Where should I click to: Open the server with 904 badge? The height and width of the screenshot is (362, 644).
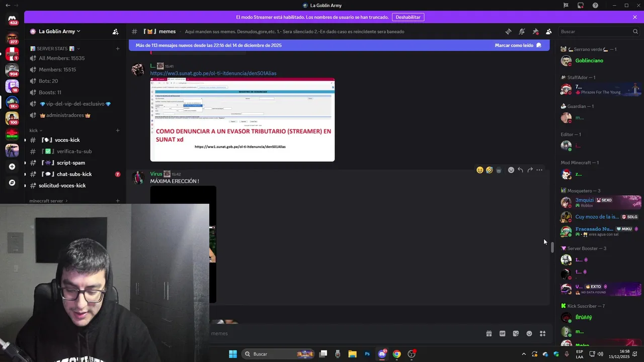12,70
